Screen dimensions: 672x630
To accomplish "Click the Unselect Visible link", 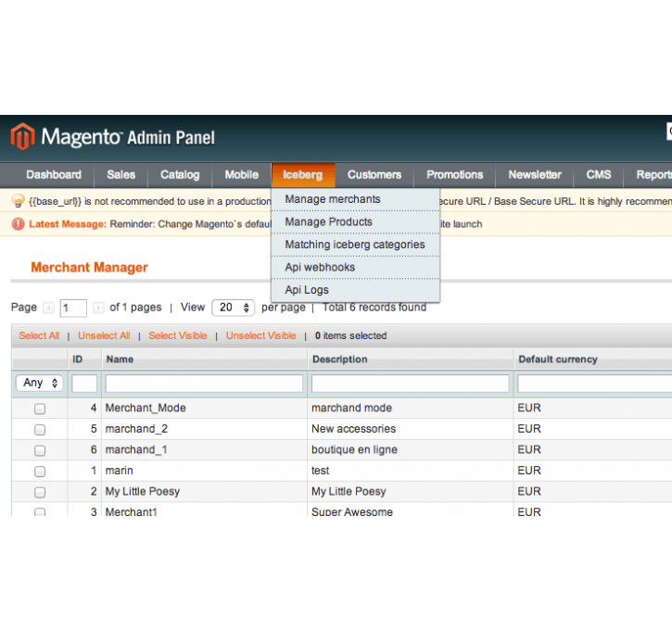I will pos(261,335).
